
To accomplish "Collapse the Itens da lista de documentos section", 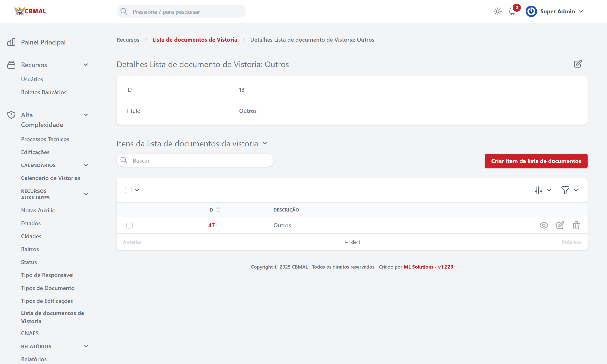I will 265,143.
